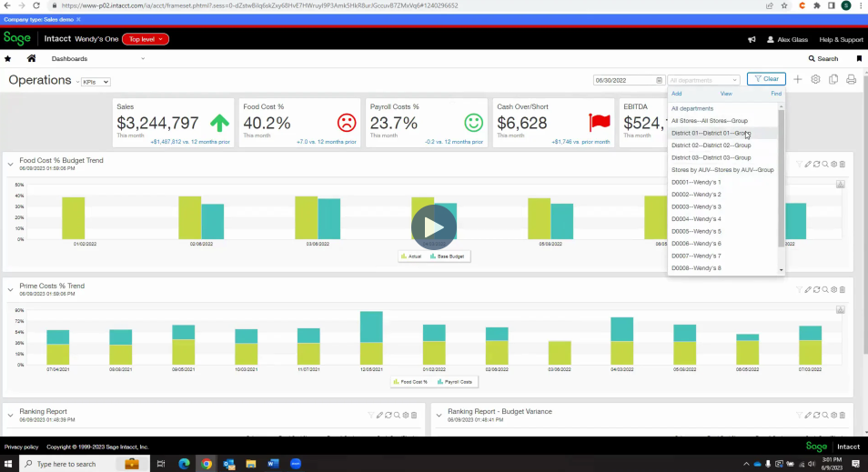Image resolution: width=868 pixels, height=472 pixels.
Task: Play the video using center play button
Action: [434, 227]
